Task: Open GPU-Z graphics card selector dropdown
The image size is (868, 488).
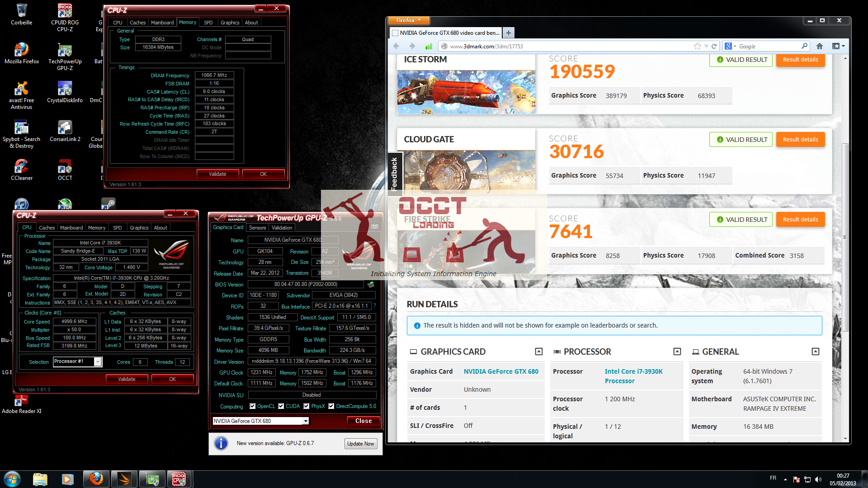Action: (x=306, y=421)
